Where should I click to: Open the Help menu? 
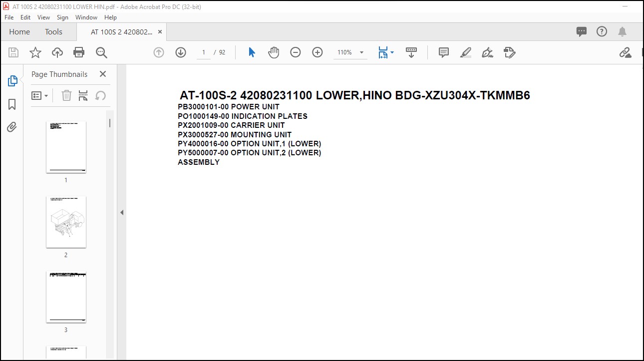click(x=110, y=17)
